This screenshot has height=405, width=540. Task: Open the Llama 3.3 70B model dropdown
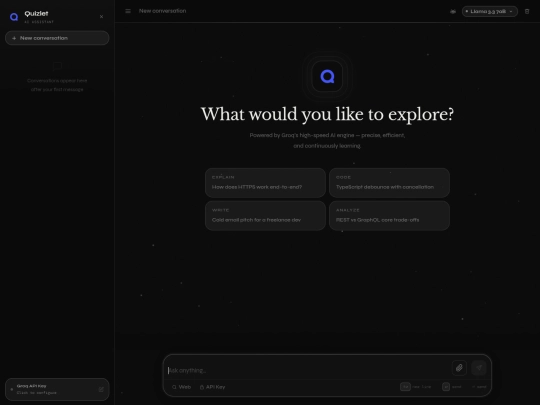(x=489, y=11)
